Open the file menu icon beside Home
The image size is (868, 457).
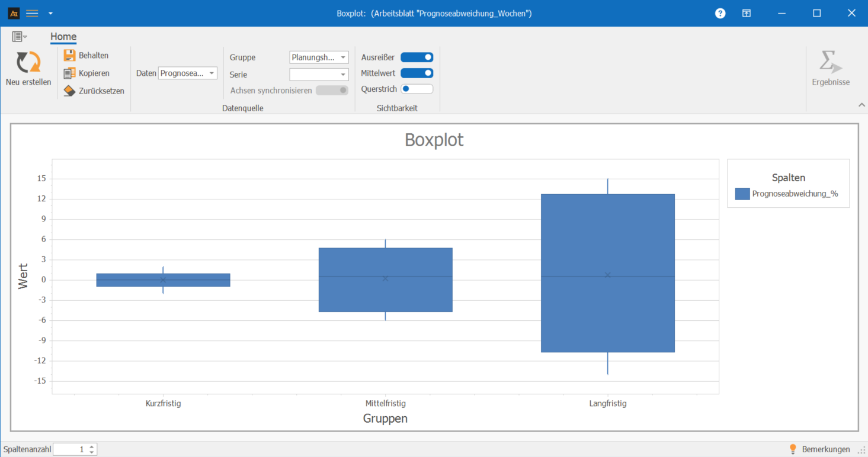click(x=19, y=37)
